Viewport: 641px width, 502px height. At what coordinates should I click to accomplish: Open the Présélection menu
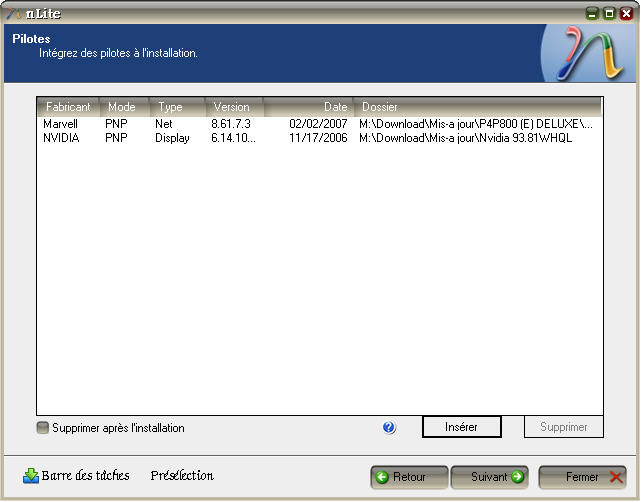(x=182, y=475)
